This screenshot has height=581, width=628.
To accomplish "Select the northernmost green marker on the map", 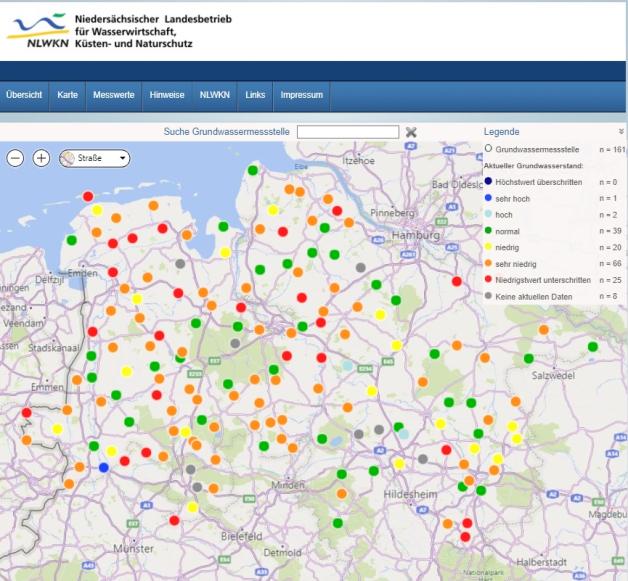I will pyautogui.click(x=252, y=171).
